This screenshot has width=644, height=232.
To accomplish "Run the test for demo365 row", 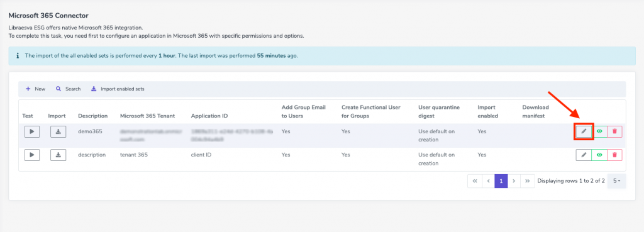I will (32, 131).
